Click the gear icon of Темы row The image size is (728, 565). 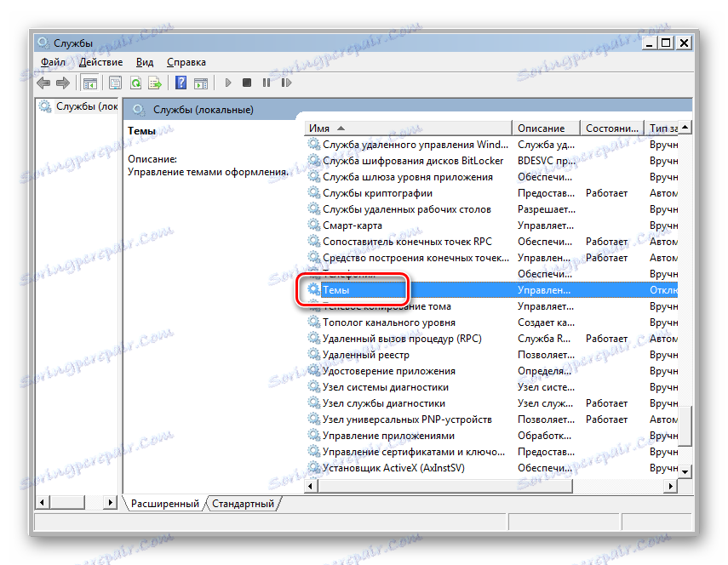(x=314, y=289)
